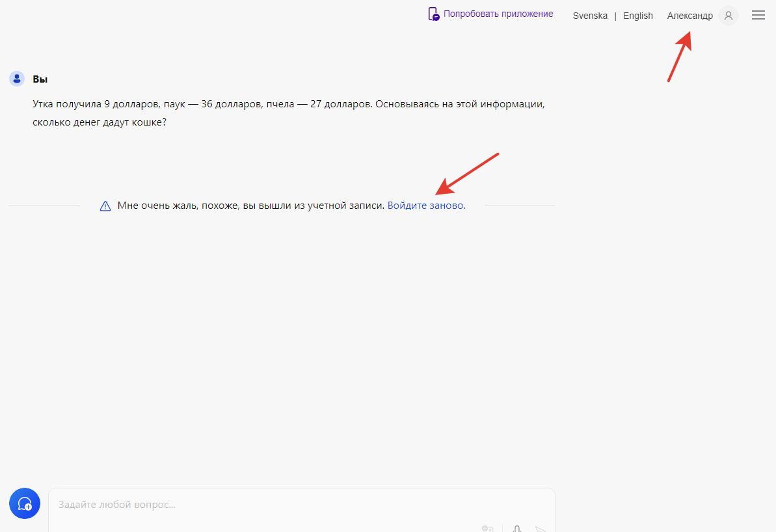Activate the microphone voice input icon

[517, 529]
